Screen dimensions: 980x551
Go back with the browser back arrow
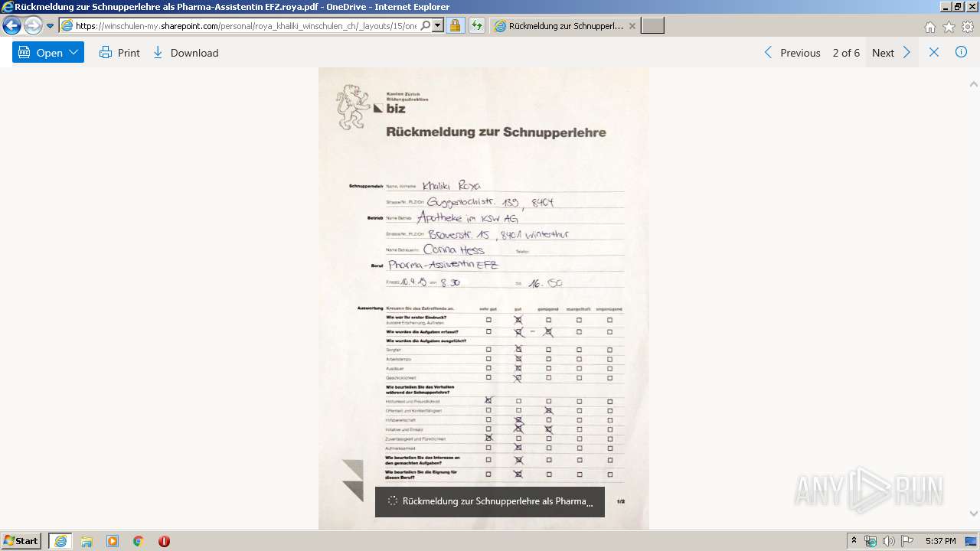point(11,25)
